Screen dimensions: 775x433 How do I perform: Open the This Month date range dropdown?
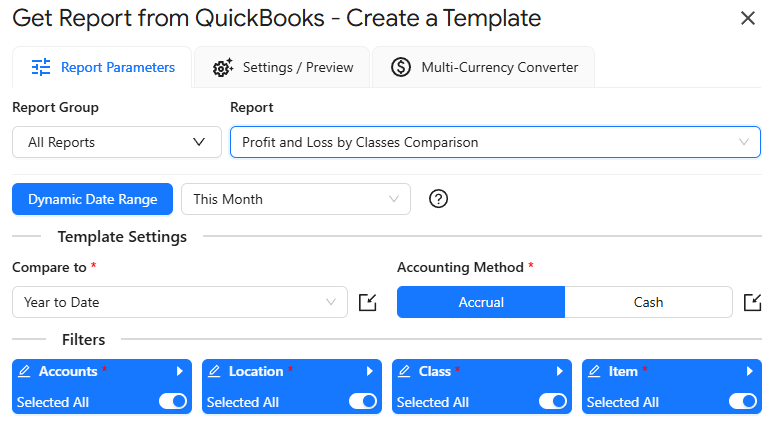click(296, 199)
